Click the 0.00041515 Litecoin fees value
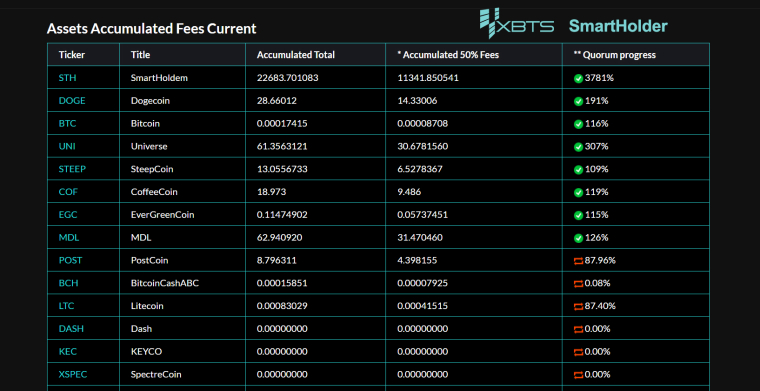The height and width of the screenshot is (391, 760). coord(423,306)
